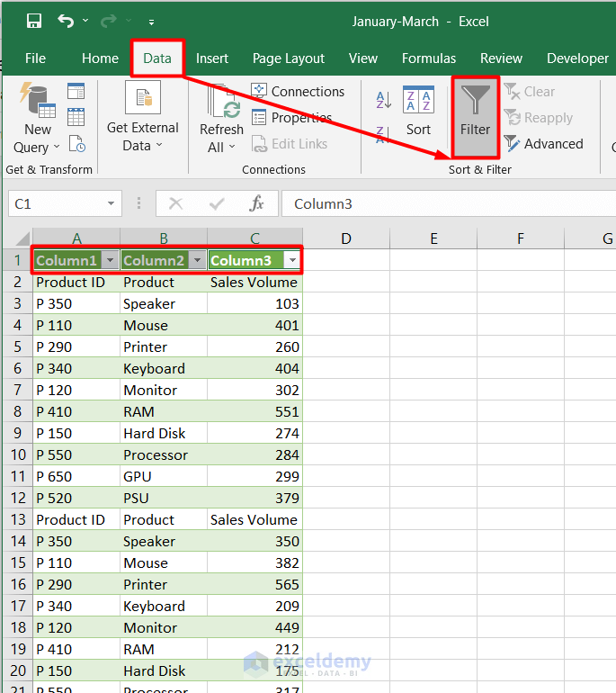Expand the Column1 filter dropdown
This screenshot has height=693, width=616.
click(x=110, y=260)
